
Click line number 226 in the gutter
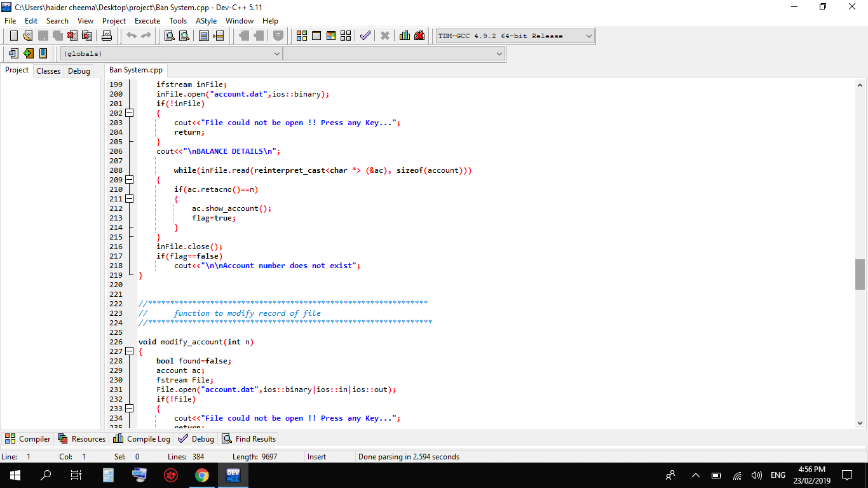(116, 342)
